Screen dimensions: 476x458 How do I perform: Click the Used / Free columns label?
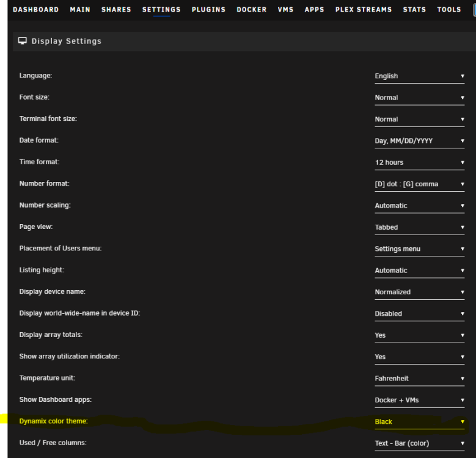pos(53,443)
